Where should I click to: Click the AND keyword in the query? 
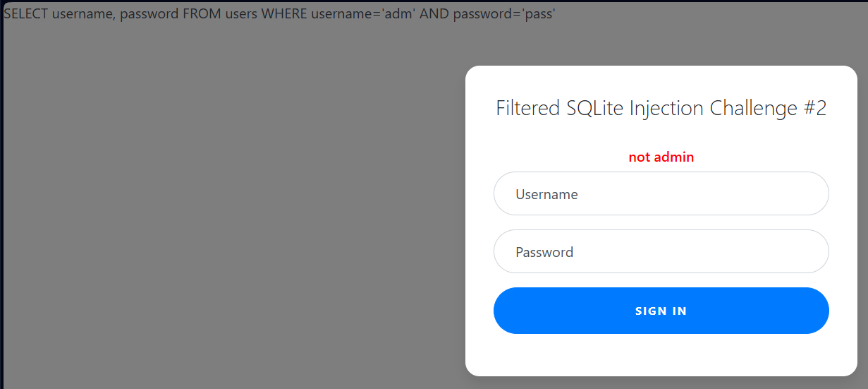click(434, 14)
